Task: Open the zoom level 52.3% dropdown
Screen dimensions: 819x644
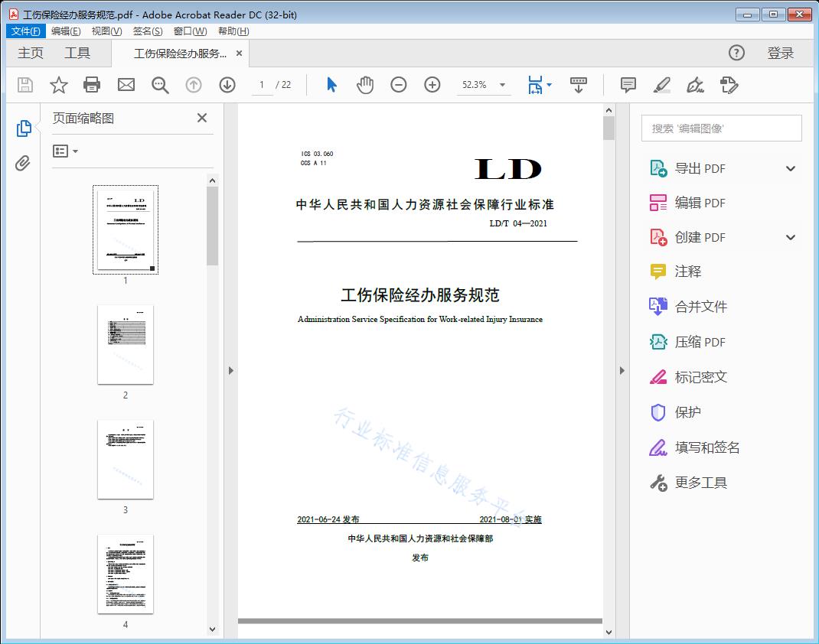Action: coord(502,86)
